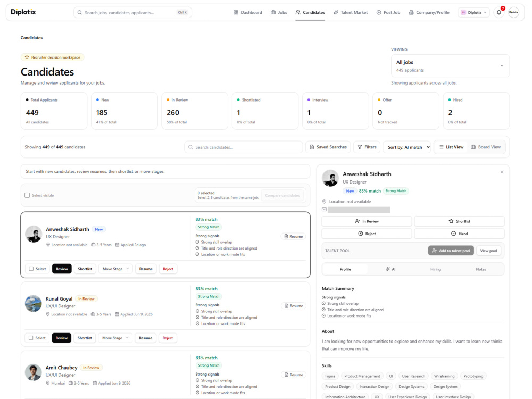Image resolution: width=532 pixels, height=399 pixels.
Task: Click the email icon in detail panel
Action: coord(324,209)
